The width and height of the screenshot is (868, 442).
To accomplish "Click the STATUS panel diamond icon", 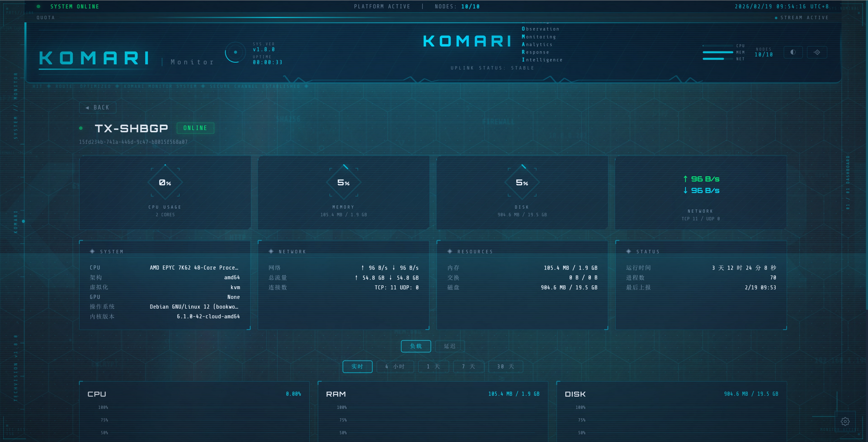I will coord(628,251).
